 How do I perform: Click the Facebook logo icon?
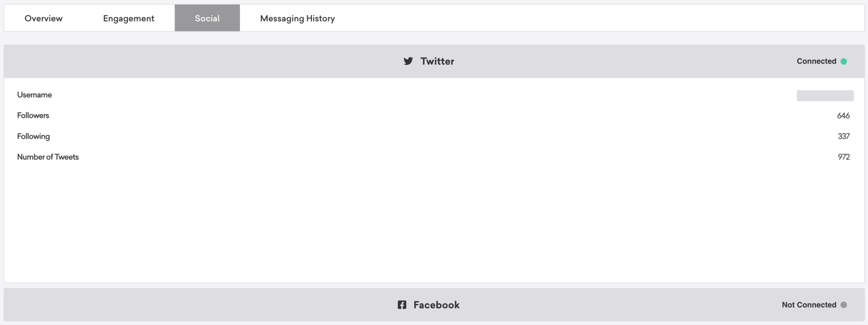coord(402,305)
